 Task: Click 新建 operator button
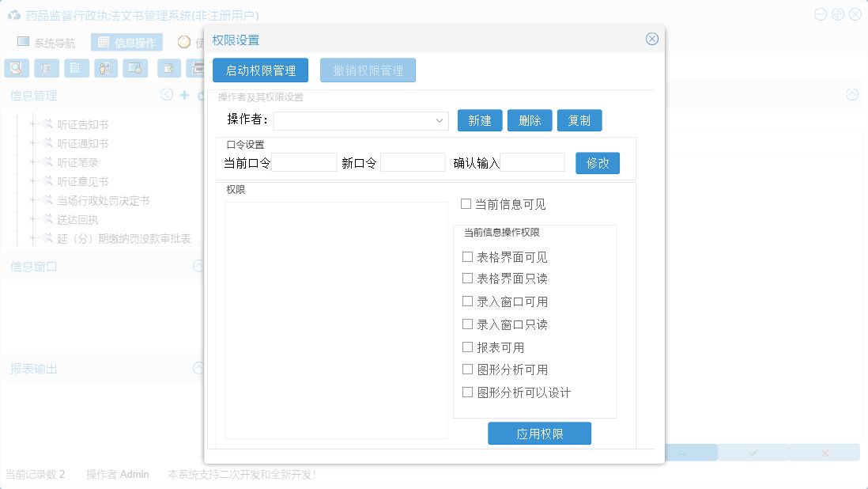[480, 120]
